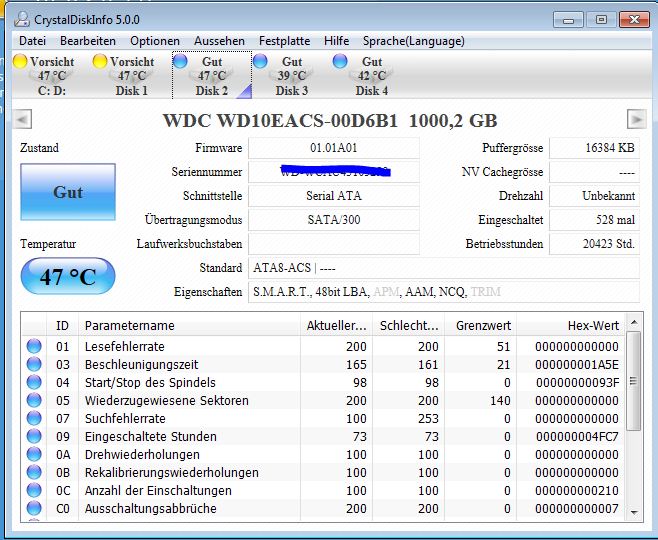
Task: Select the Disk 1 tab label
Action: tap(132, 91)
